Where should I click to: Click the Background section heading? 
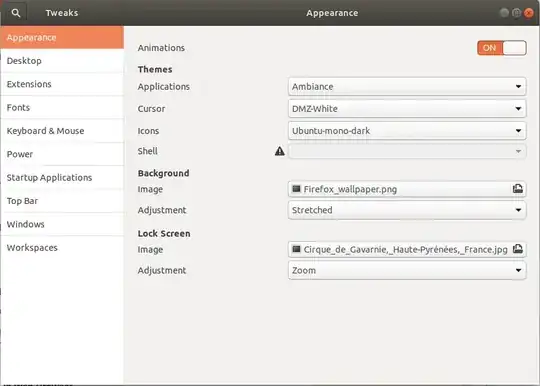(x=164, y=173)
